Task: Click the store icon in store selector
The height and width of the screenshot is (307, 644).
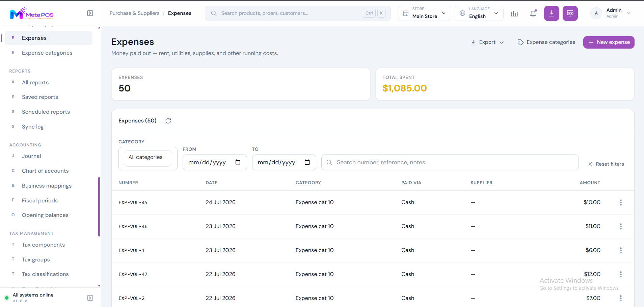Action: click(406, 13)
